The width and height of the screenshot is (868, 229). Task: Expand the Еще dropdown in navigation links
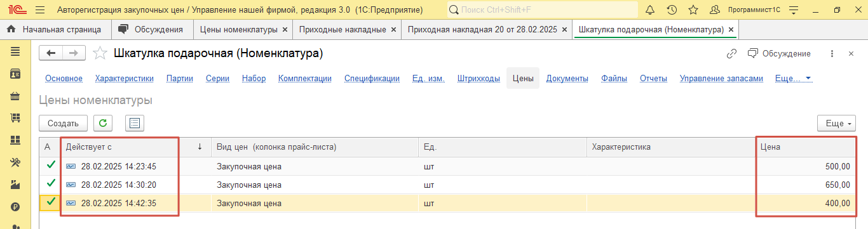coord(794,79)
